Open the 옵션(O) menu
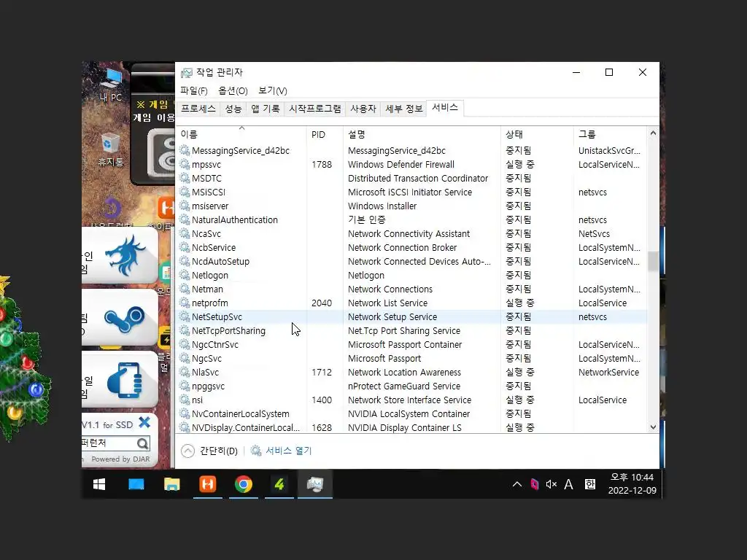 tap(233, 90)
